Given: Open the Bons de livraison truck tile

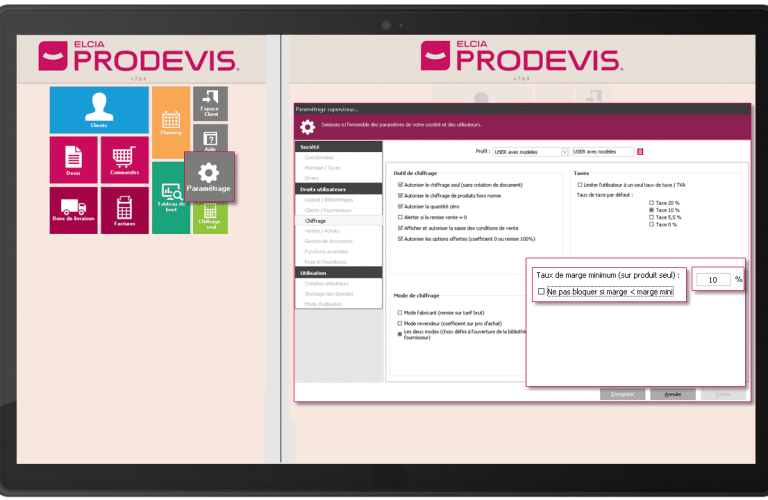Looking at the screenshot, I should point(73,210).
